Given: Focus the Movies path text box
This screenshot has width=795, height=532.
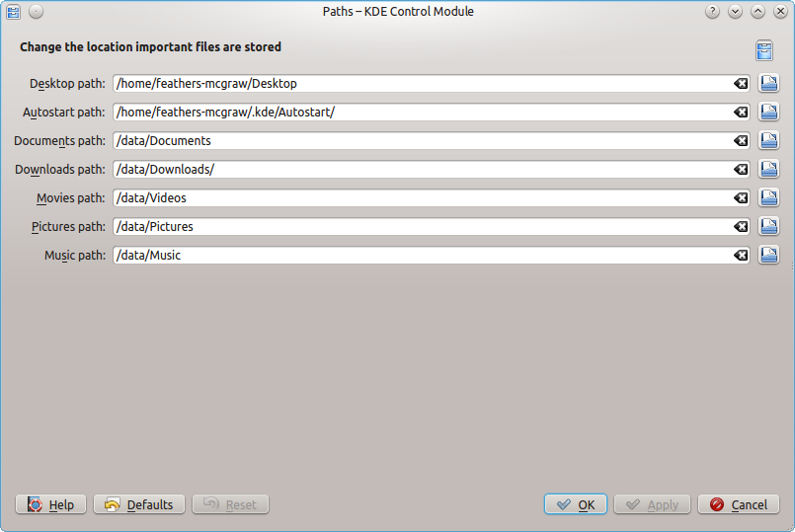Looking at the screenshot, I should click(425, 198).
